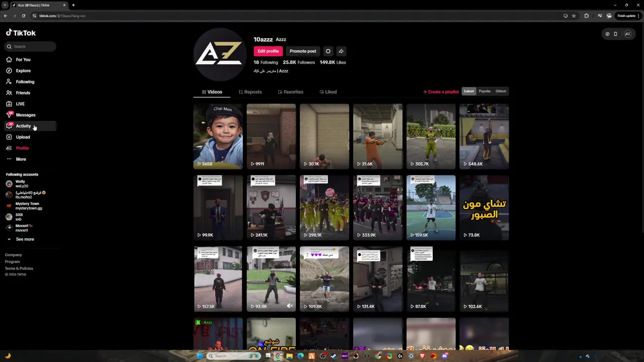Open the video with 73.8K views
Image resolution: width=644 pixels, height=362 pixels.
pyautogui.click(x=484, y=208)
